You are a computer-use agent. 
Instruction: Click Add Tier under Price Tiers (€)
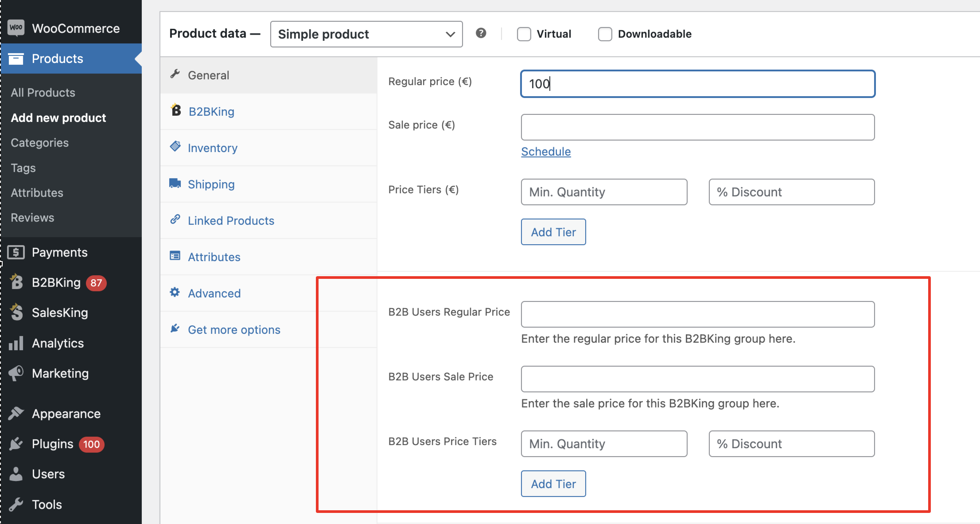coord(553,232)
